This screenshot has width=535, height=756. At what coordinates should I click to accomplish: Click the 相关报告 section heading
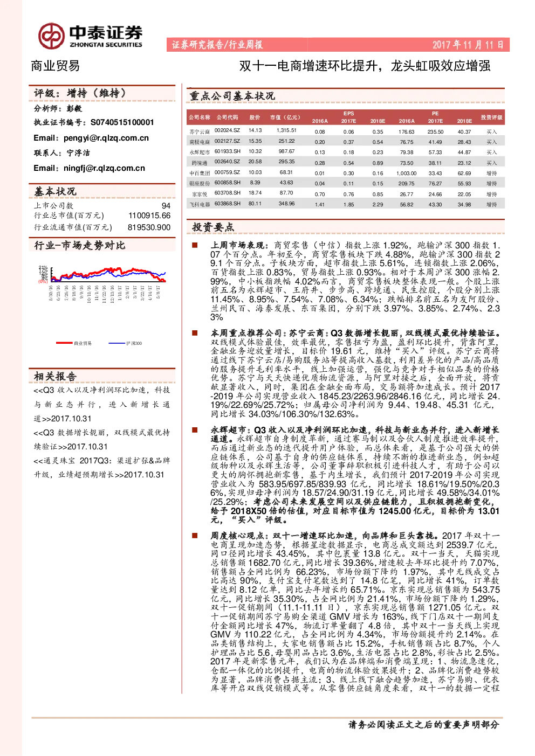pos(55,376)
